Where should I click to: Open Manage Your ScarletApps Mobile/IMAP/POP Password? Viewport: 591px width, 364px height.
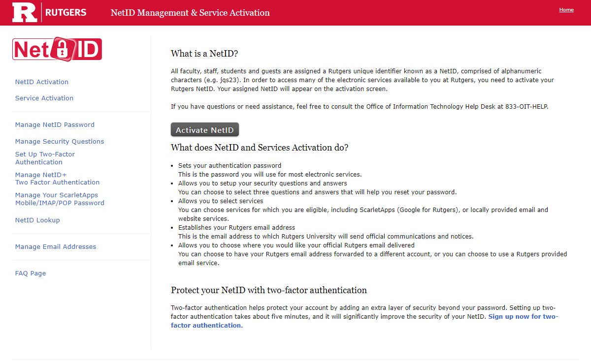pos(60,199)
